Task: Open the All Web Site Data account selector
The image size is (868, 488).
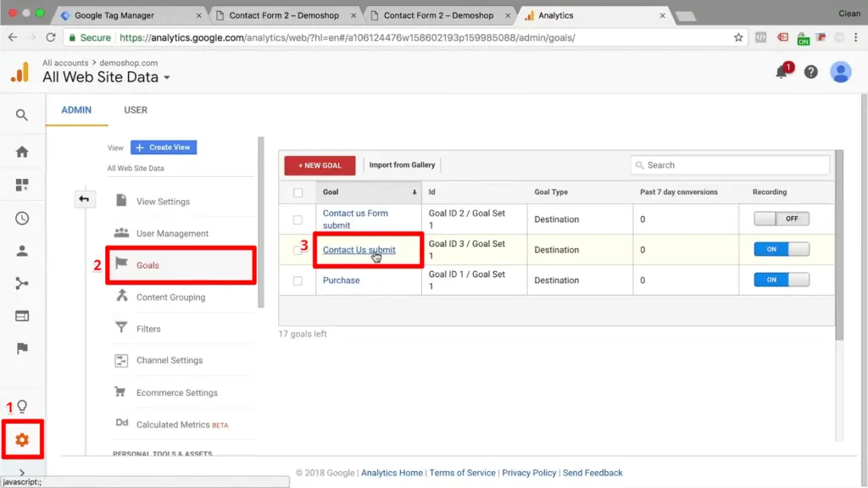Action: click(102, 76)
